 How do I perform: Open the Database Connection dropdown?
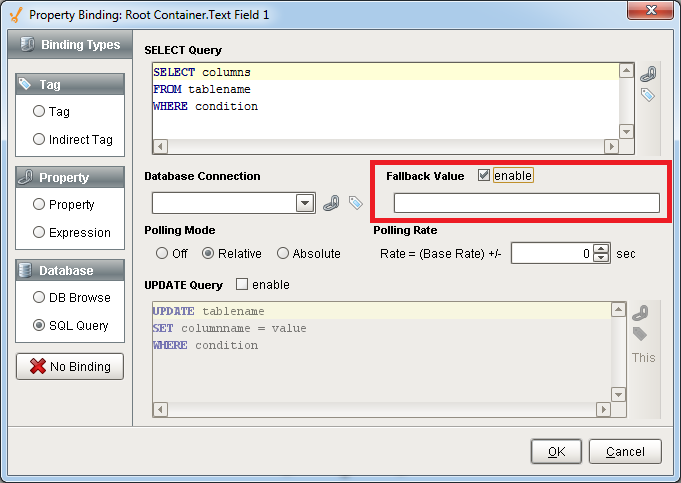(x=305, y=203)
